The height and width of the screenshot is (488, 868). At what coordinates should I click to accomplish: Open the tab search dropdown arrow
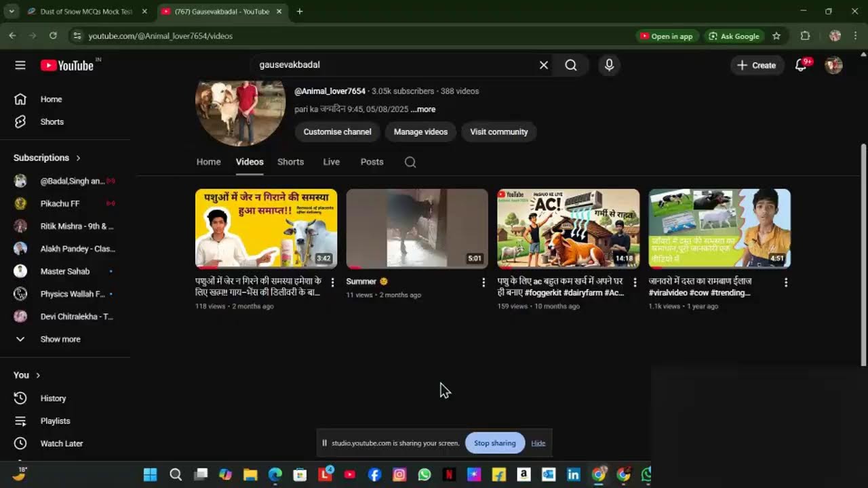pyautogui.click(x=11, y=12)
